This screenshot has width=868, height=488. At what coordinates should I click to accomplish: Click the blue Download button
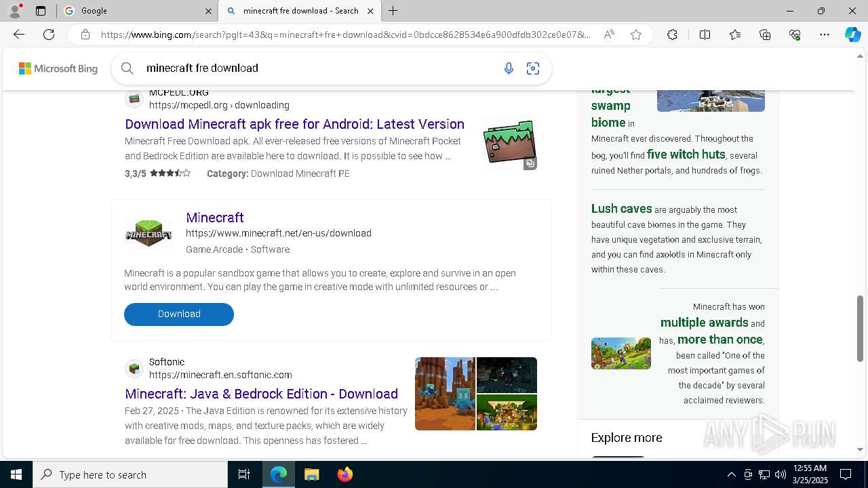click(x=179, y=314)
